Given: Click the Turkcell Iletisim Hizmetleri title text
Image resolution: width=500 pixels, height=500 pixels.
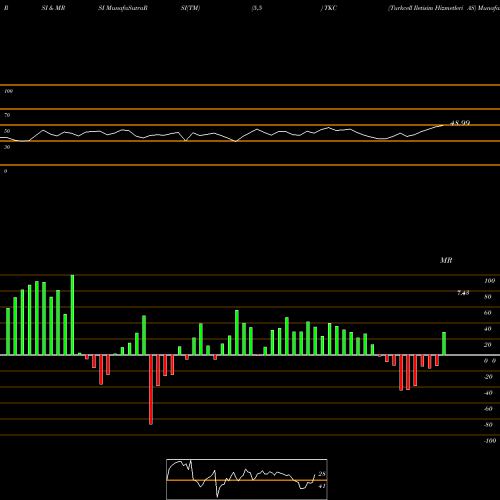Looking at the screenshot, I should point(427,8).
